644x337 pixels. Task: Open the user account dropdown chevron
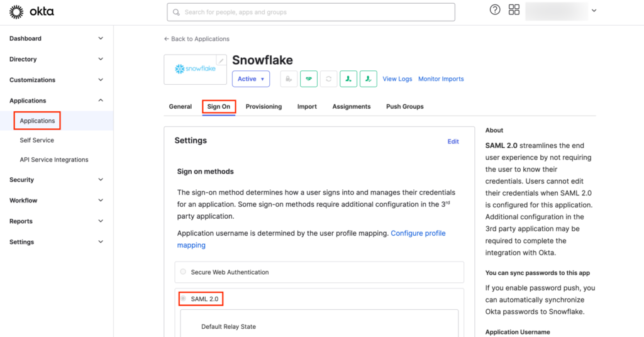[x=594, y=11]
